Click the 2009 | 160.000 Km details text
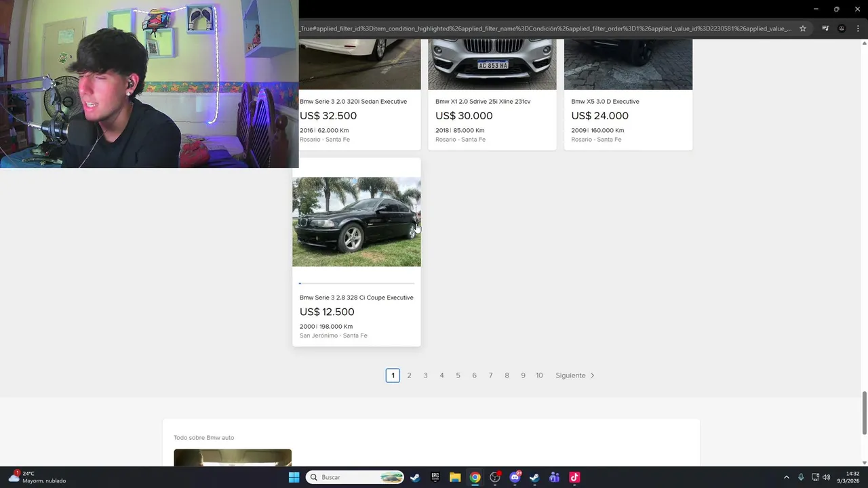Viewport: 868px width, 488px height. click(x=597, y=130)
